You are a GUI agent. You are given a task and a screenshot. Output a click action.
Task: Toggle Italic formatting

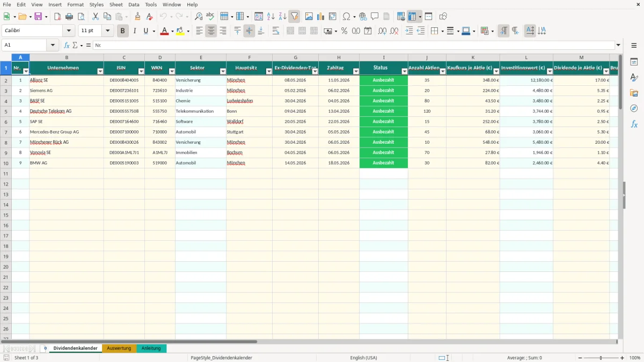(x=134, y=31)
